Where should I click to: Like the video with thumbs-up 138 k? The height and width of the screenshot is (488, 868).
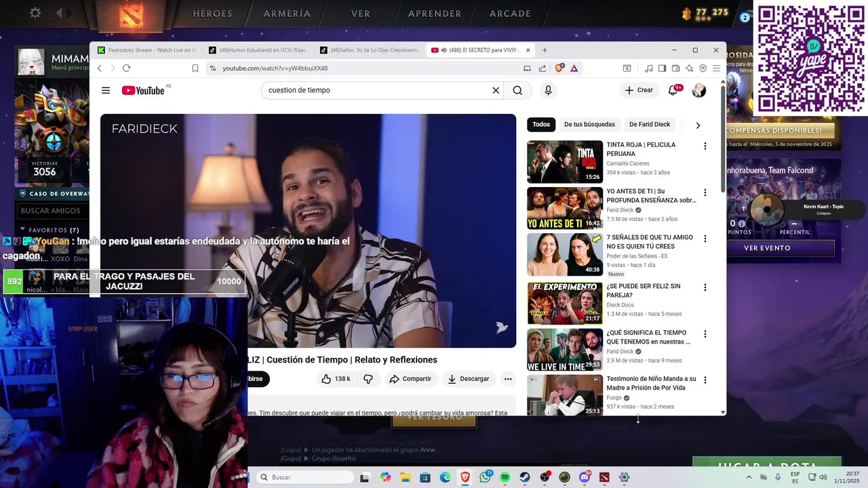[336, 379]
